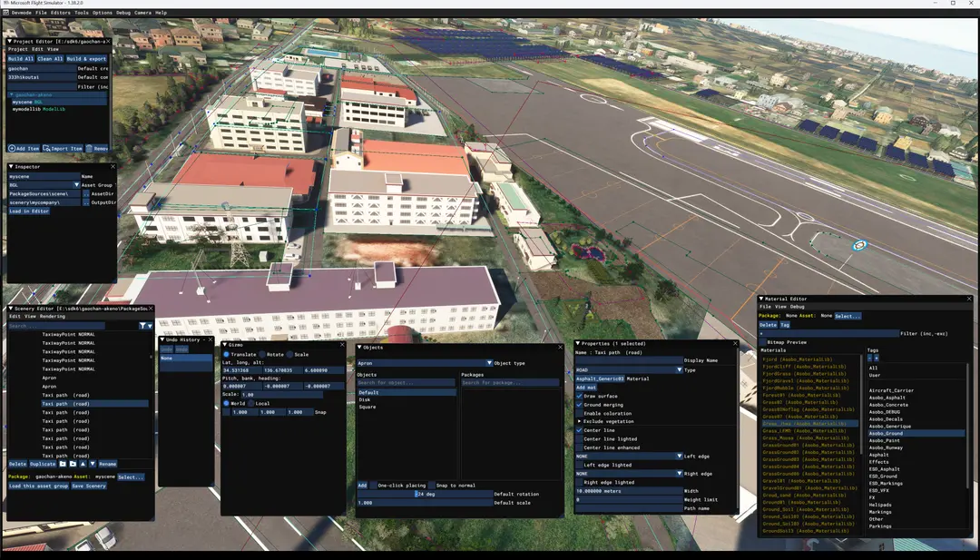Collapse the Properties panel header triangle

tap(578, 343)
